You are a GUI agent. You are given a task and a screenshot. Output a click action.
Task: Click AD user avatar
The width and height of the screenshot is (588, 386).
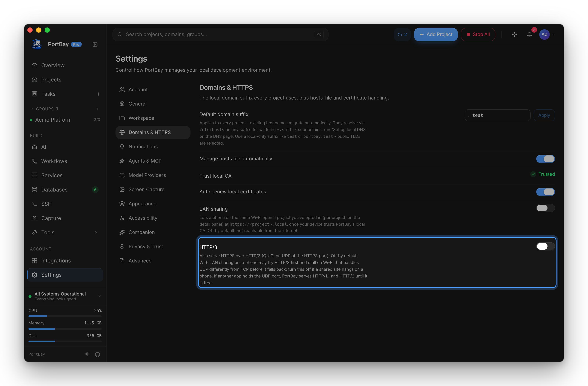coord(544,34)
